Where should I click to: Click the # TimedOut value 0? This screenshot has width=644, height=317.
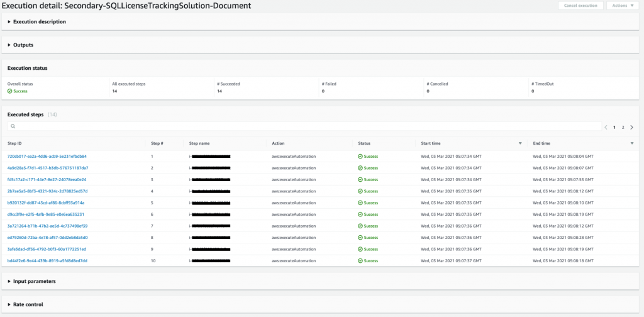(x=533, y=91)
